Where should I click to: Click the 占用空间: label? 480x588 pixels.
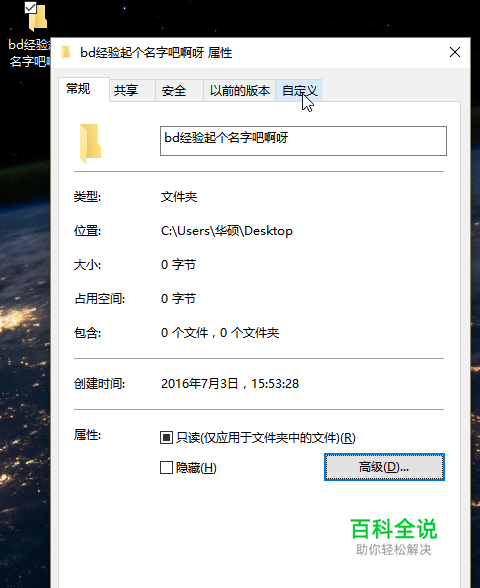pos(99,298)
